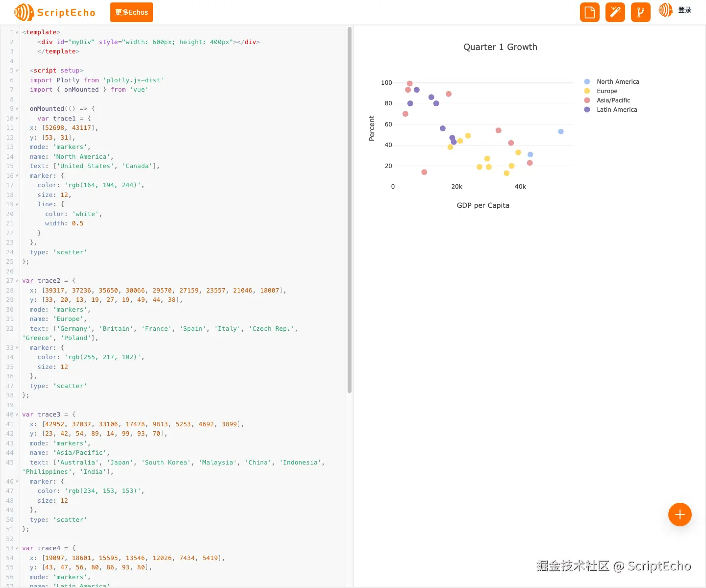Click the Percent y-axis label
The width and height of the screenshot is (706, 588).
click(372, 128)
